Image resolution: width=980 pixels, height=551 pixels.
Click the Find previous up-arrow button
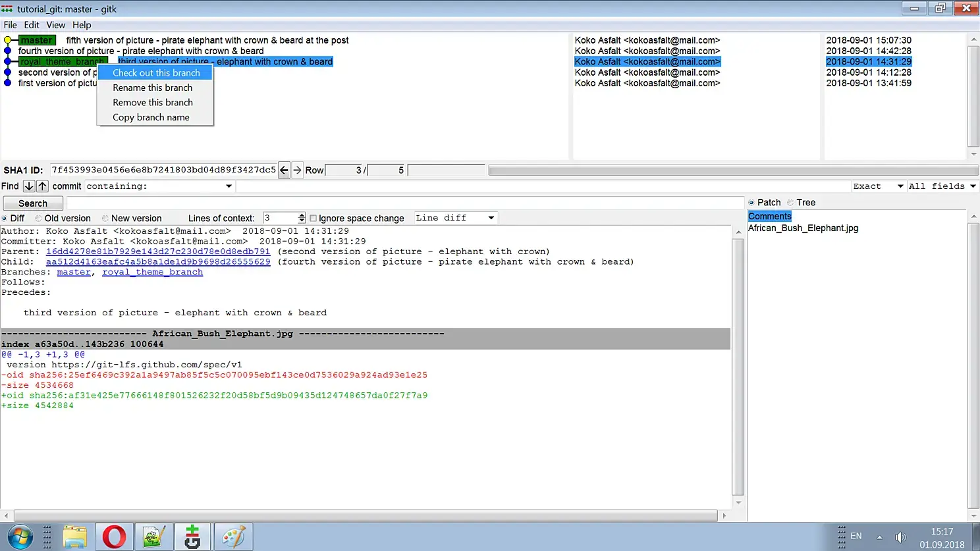coord(42,186)
